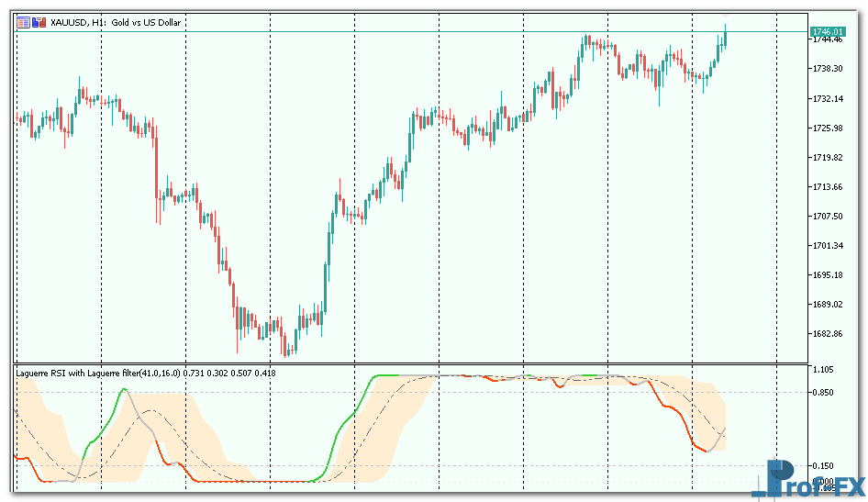The width and height of the screenshot is (868, 502).
Task: Click the 1713.66 price axis label
Action: [828, 187]
